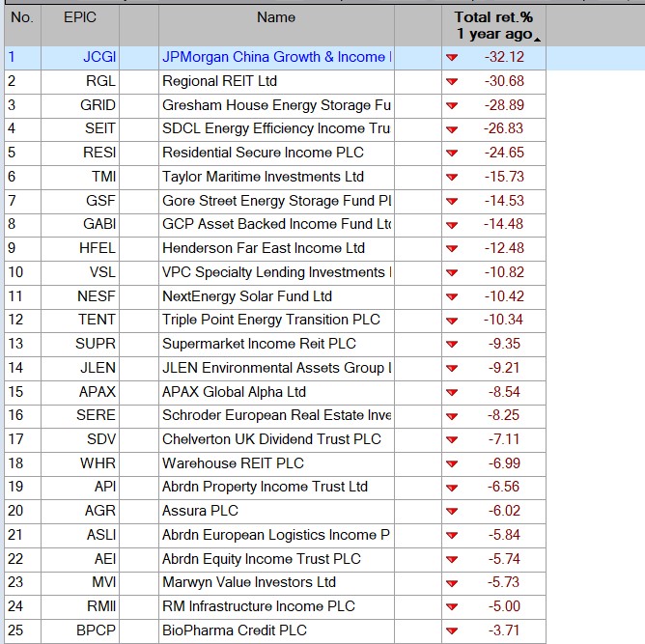645x644 pixels.
Task: Click the red down arrow in JCGI row
Action: (452, 58)
